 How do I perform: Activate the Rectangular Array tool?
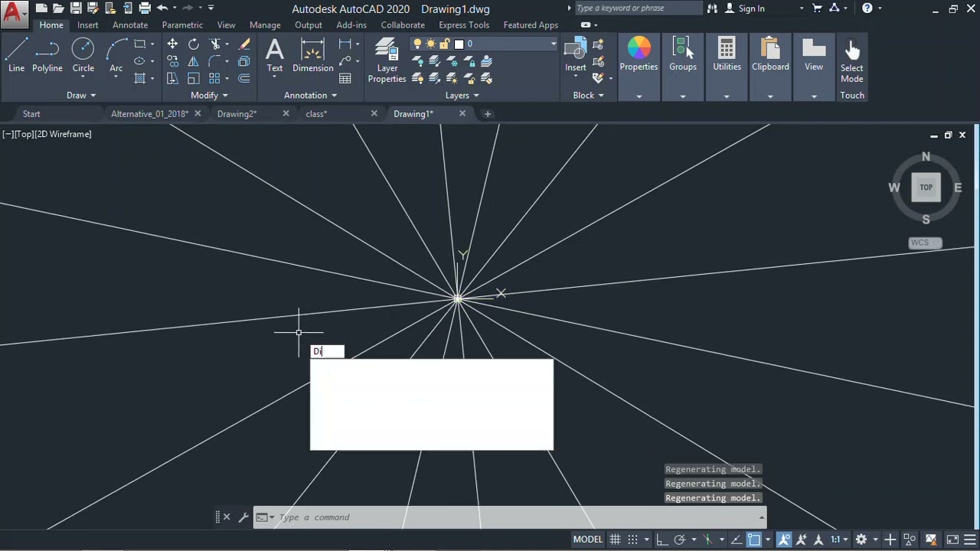(x=214, y=78)
